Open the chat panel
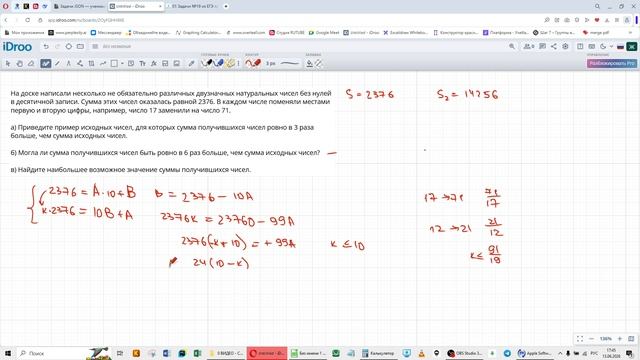This screenshot has width=640, height=360. pos(542,47)
